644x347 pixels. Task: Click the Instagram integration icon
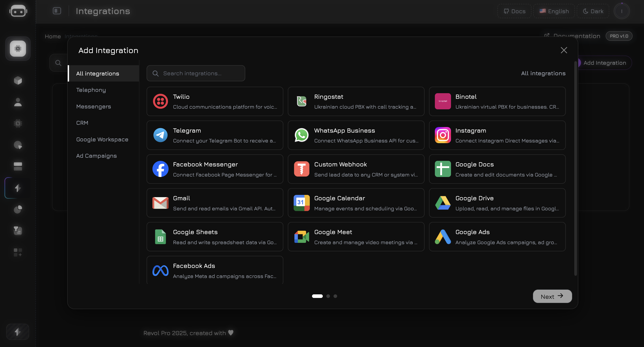(x=442, y=135)
